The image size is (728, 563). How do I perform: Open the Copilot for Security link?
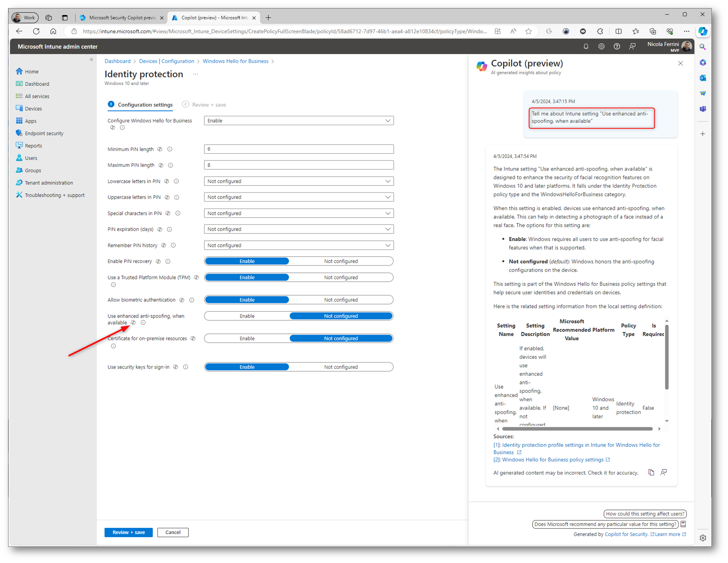click(626, 534)
